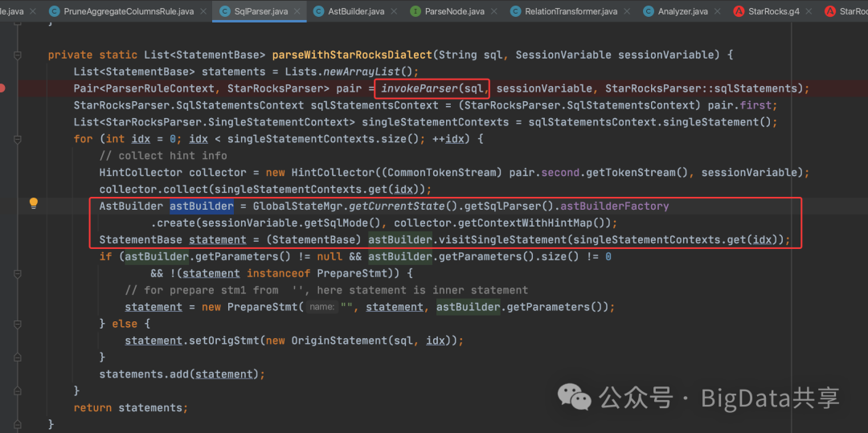The image size is (868, 433).
Task: Click the Analyzer.java class file icon
Action: tap(649, 10)
